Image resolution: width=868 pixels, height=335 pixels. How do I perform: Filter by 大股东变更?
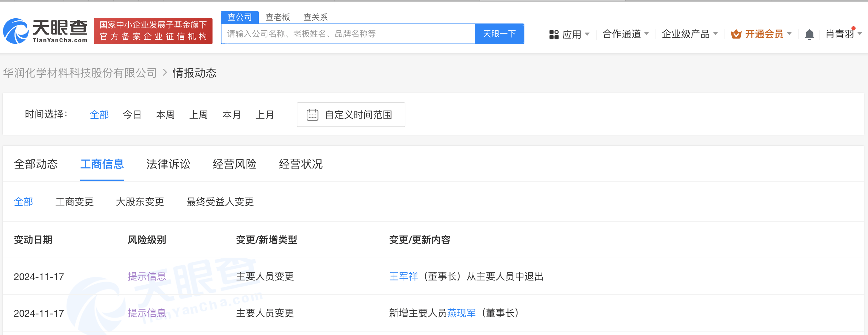click(140, 202)
